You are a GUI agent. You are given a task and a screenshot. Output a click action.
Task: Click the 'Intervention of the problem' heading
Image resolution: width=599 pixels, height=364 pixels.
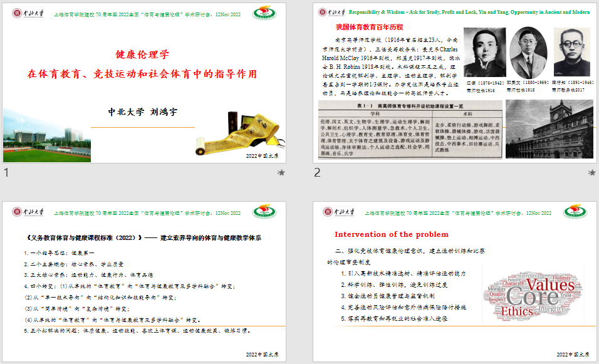[392, 234]
